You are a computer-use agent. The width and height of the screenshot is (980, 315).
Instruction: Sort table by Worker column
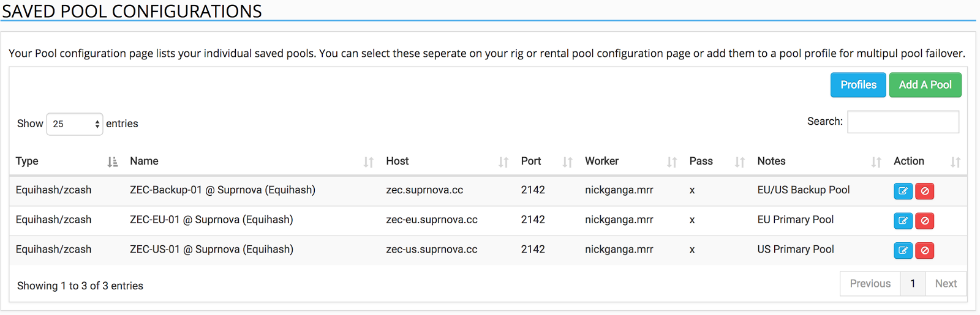(631, 161)
